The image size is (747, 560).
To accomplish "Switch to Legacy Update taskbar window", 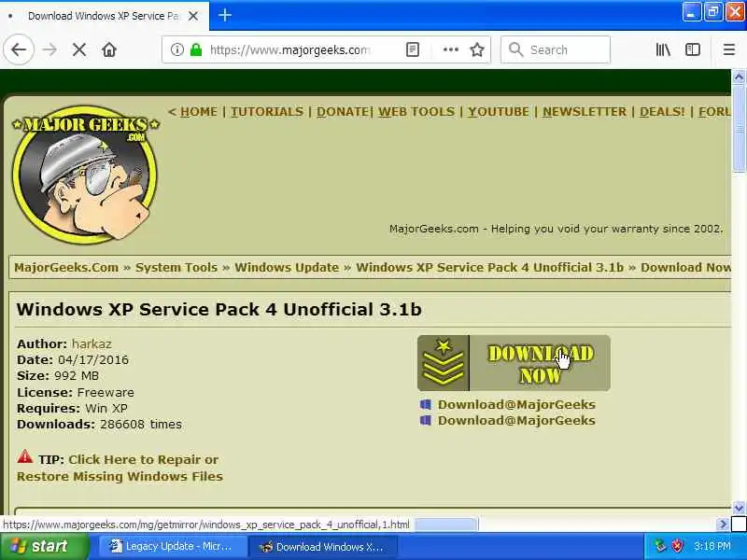I will pos(173,546).
